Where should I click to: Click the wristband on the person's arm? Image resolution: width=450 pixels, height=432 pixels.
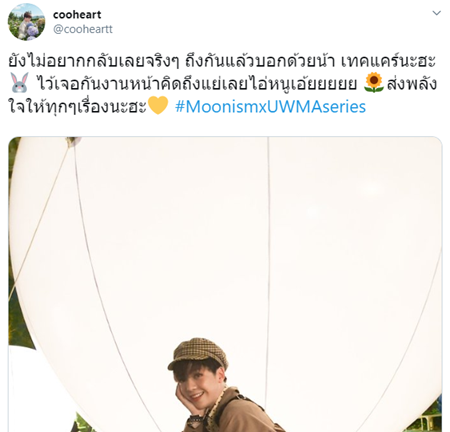[194, 419]
